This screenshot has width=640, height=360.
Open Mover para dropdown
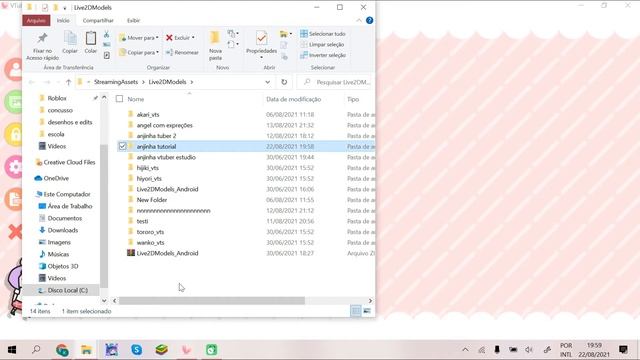pyautogui.click(x=139, y=38)
